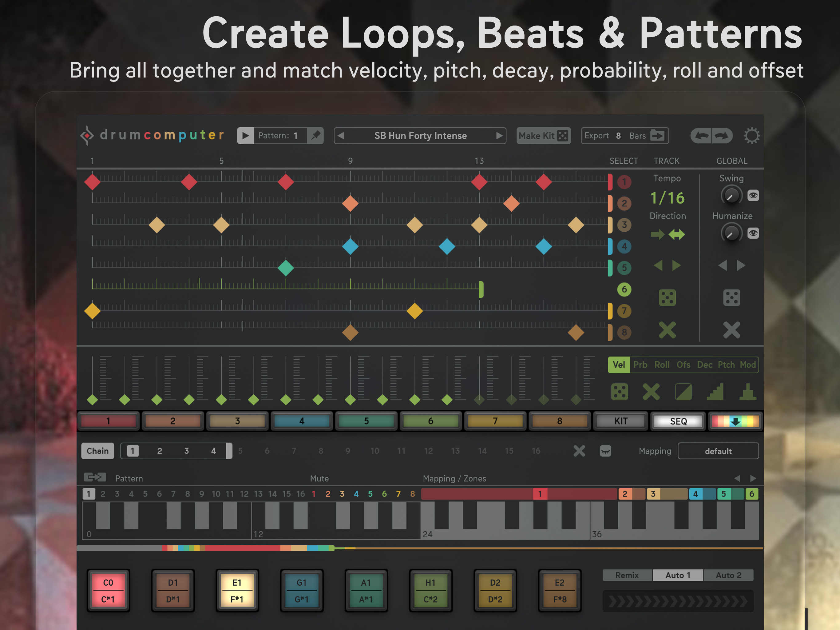Pin the pattern with the pin icon
The image size is (840, 630).
[x=315, y=136]
